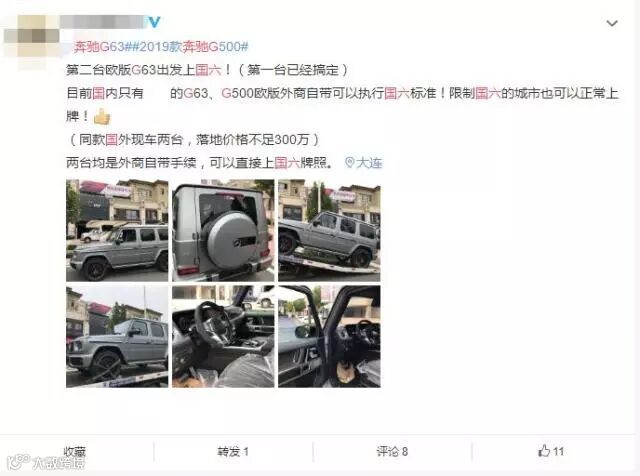Screen dimensions: 640x476
Task: Click the watermark logo at bottom left
Action: click(x=46, y=462)
